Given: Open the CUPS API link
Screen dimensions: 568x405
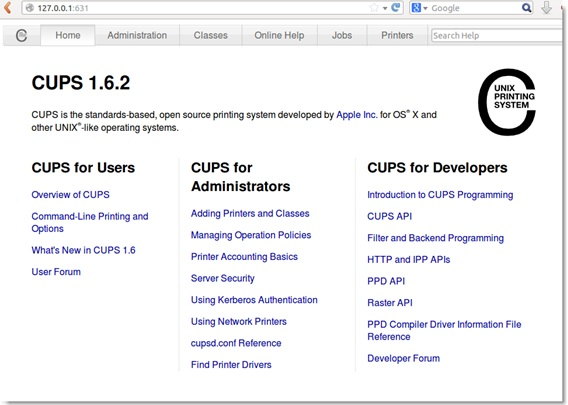Looking at the screenshot, I should coord(389,216).
